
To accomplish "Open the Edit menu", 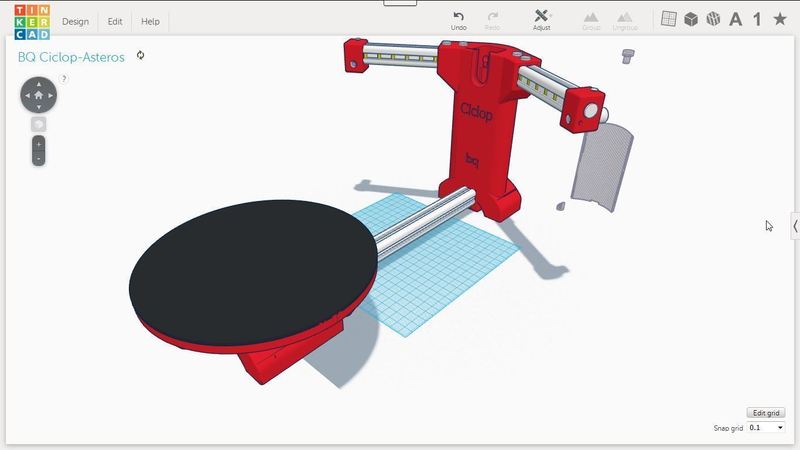I will [115, 21].
